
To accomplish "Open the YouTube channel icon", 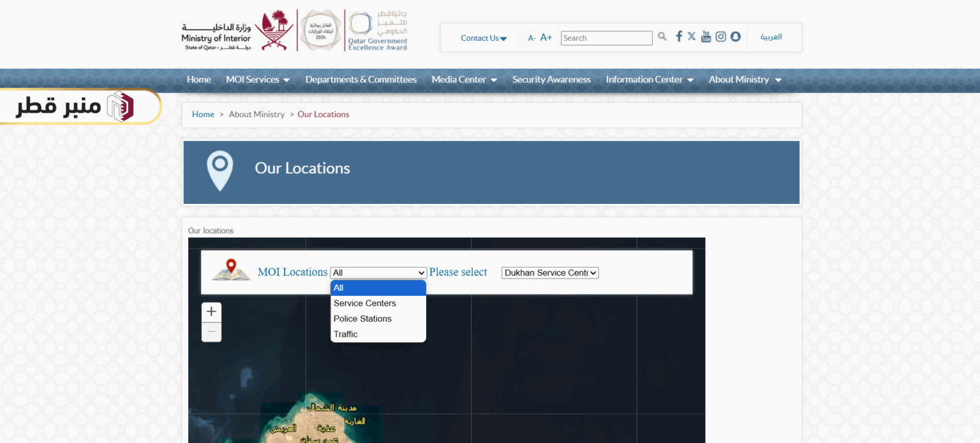I will click(706, 36).
